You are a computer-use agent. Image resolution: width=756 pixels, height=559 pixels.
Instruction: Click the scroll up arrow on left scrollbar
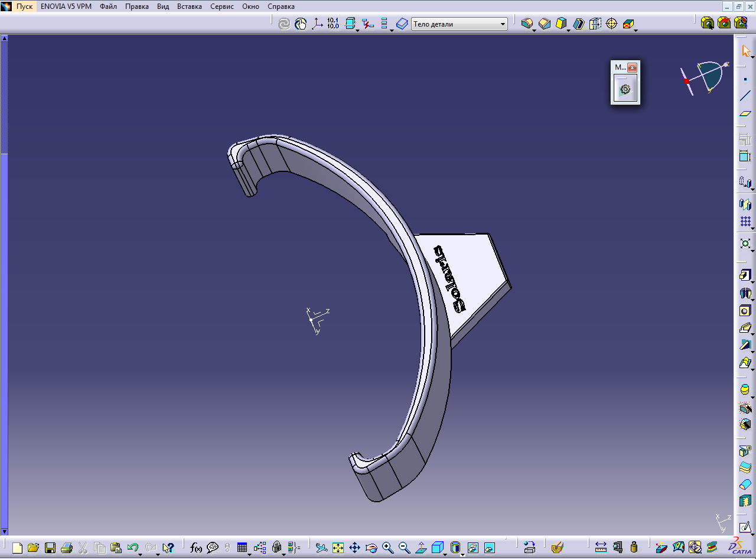coord(4,38)
